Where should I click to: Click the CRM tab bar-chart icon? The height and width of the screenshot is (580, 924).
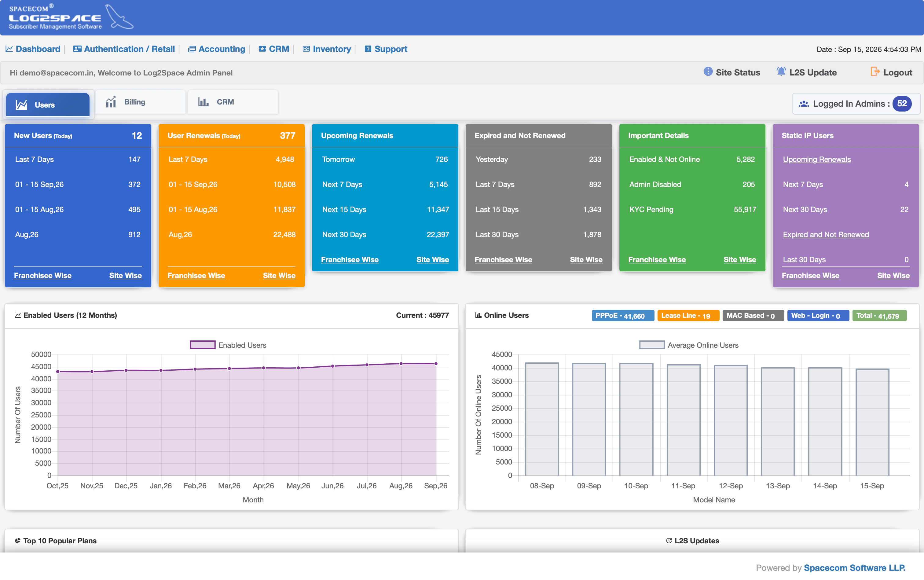pyautogui.click(x=203, y=102)
